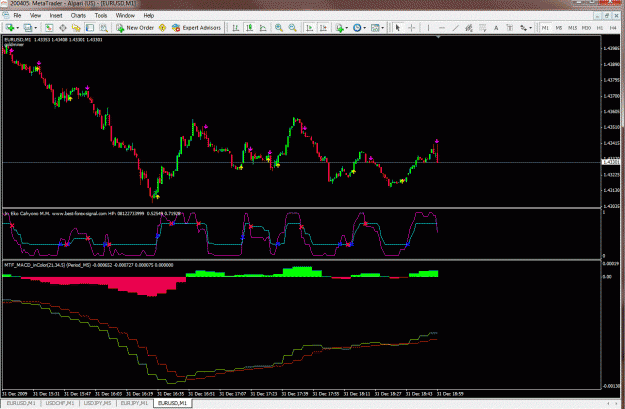Switch to the H1 timeframe
Screen dimensions: 625x409
point(600,28)
